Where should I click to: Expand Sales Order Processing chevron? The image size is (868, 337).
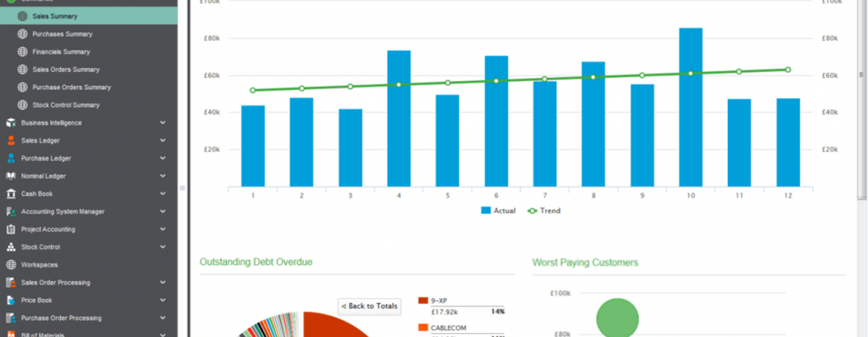point(163,282)
